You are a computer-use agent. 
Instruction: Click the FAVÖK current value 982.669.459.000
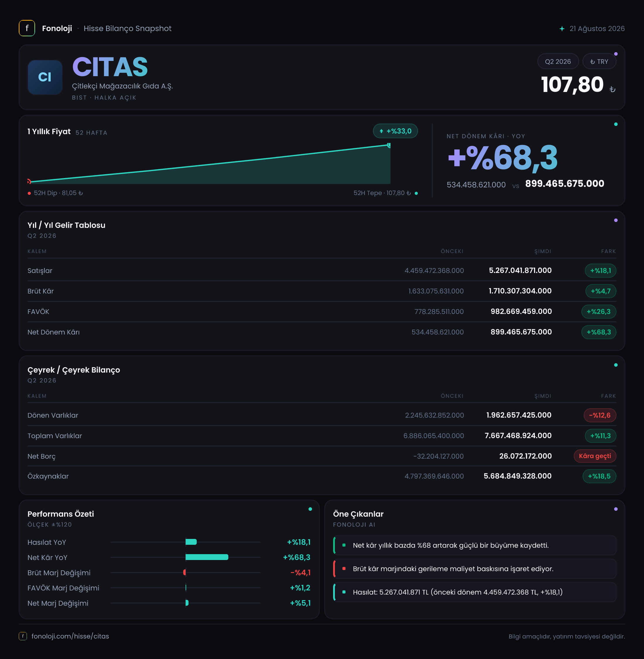tap(521, 311)
